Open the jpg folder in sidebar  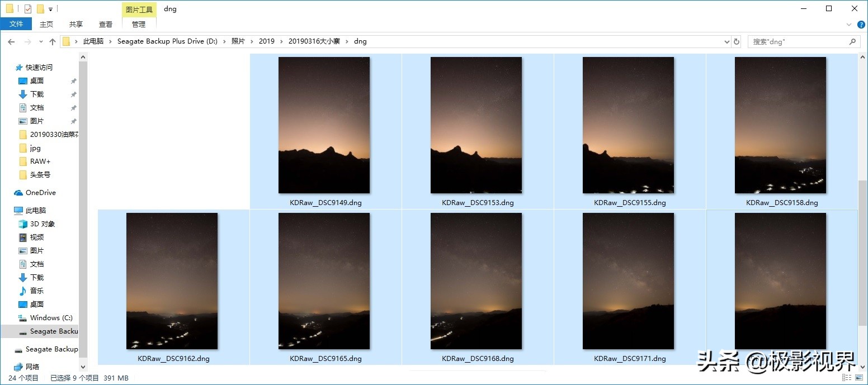coord(35,148)
